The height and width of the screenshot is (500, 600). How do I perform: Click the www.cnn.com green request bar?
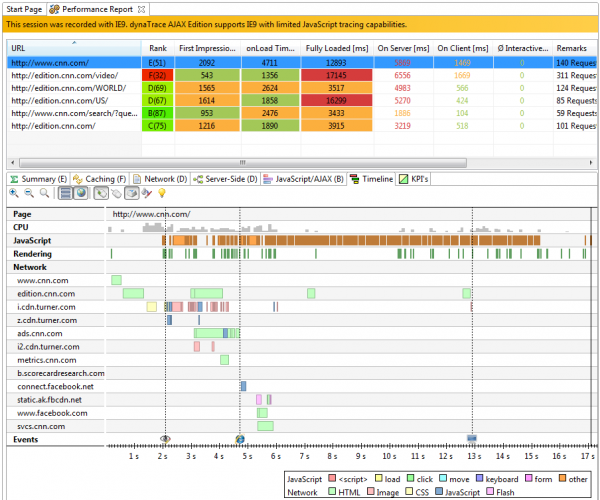[116, 280]
